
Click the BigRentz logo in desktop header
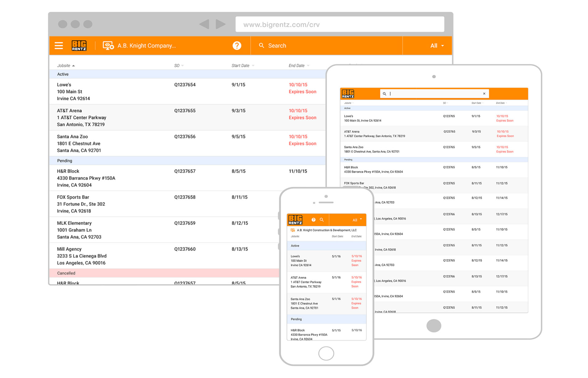(79, 46)
